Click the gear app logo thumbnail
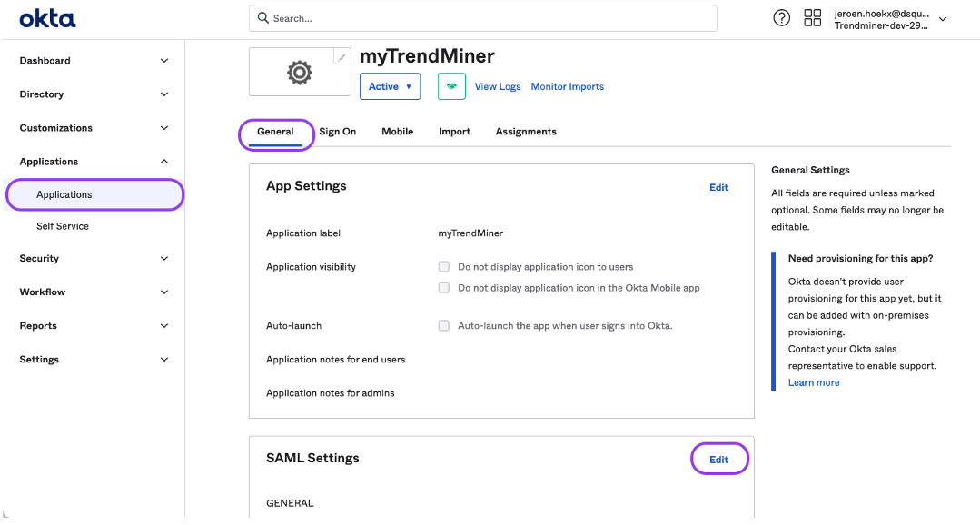 300,73
